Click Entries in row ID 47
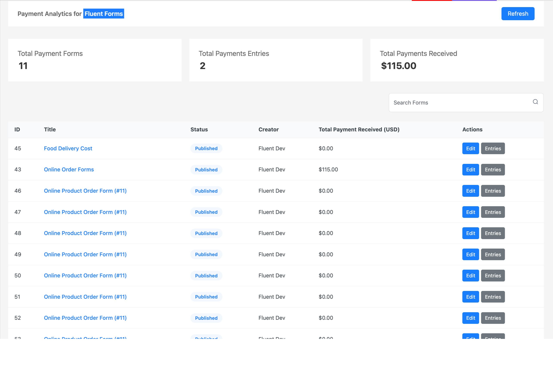This screenshot has height=392, width=553. pos(493,212)
